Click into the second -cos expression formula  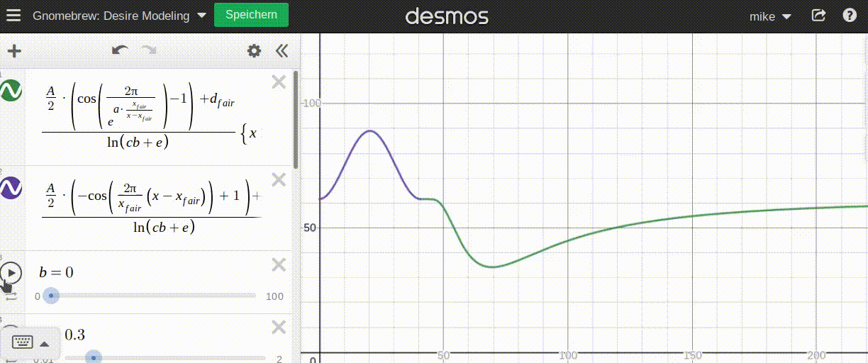(x=150, y=206)
